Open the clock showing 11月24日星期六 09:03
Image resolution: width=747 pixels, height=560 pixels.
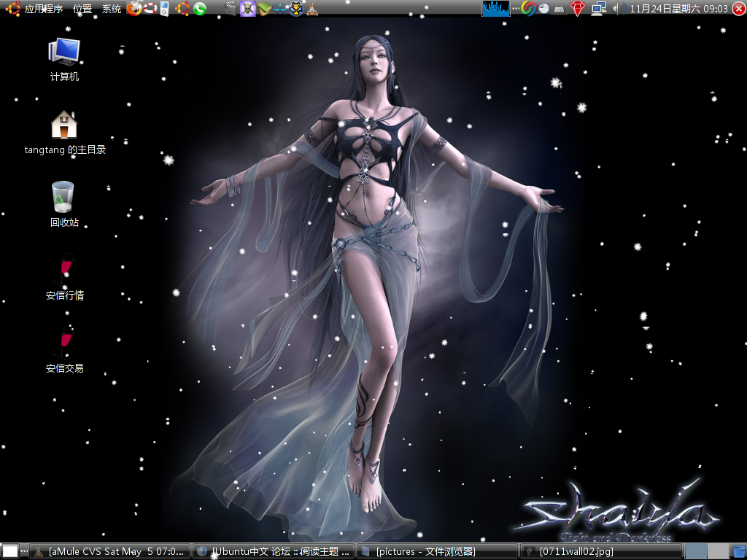679,9
